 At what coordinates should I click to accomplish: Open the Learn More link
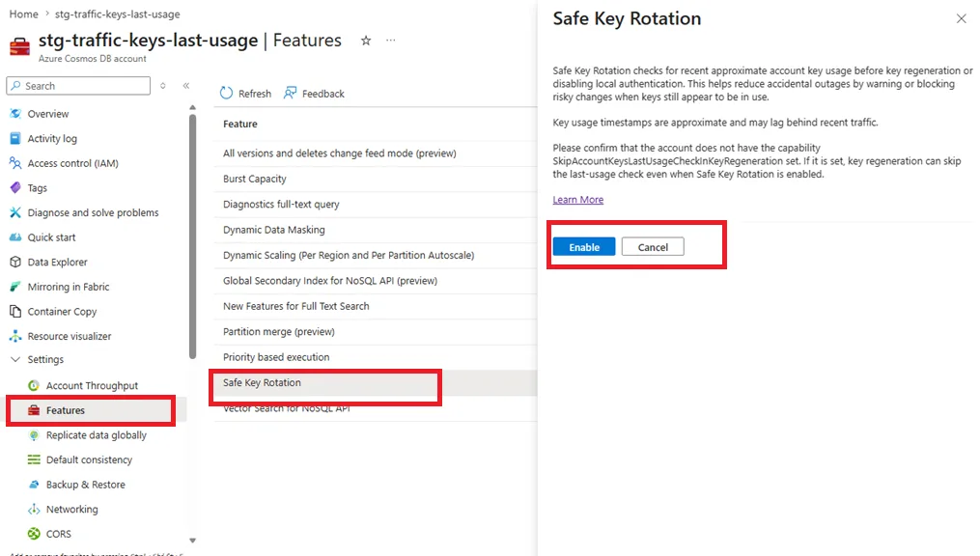[x=578, y=199]
